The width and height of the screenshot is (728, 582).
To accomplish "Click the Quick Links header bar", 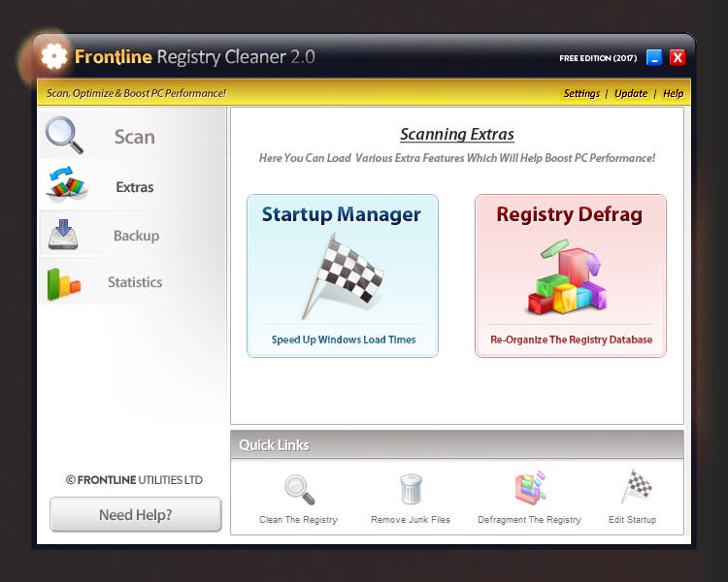I will (457, 444).
